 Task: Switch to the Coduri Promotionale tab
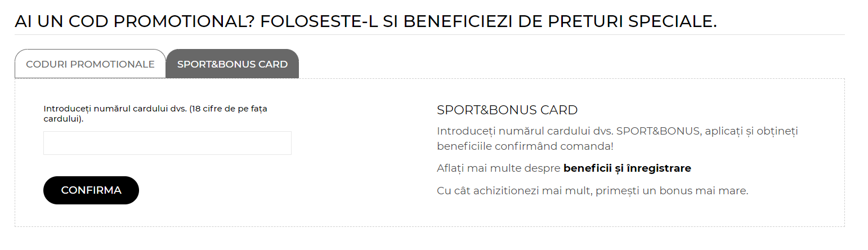pos(90,64)
